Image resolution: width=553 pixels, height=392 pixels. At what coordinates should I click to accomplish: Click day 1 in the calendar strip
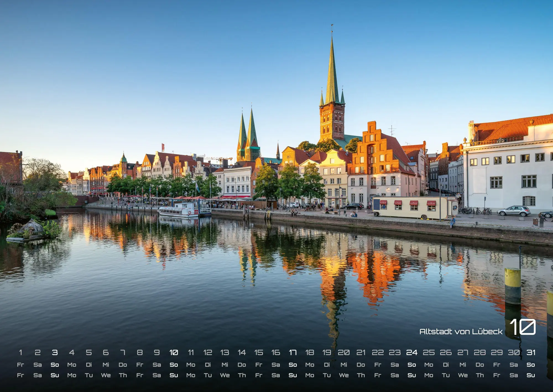point(20,352)
